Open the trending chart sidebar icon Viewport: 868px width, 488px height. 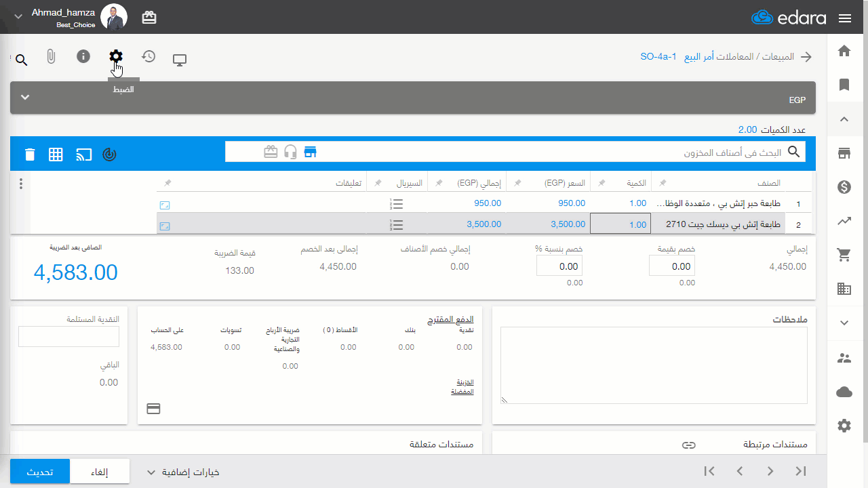[844, 221]
